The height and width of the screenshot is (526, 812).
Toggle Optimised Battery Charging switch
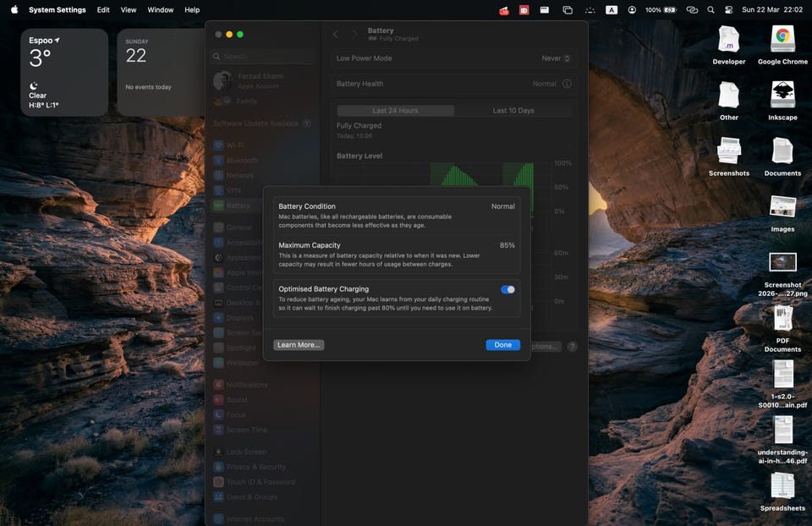point(507,289)
